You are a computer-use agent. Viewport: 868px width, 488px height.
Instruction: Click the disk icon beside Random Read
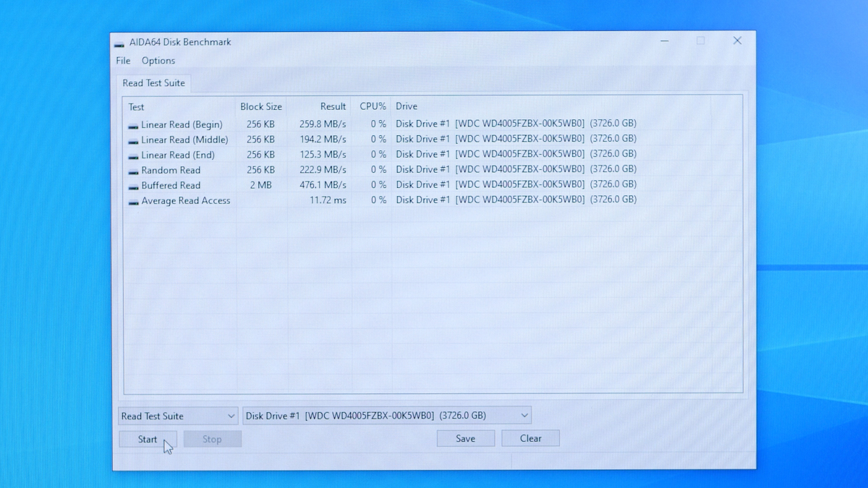(x=133, y=171)
